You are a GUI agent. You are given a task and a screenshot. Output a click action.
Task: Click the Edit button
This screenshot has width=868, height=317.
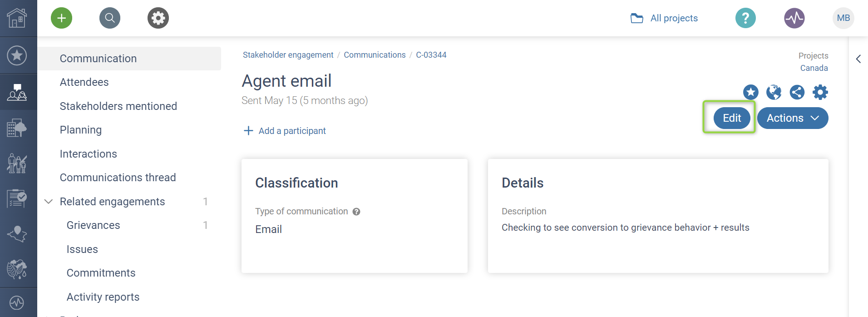pyautogui.click(x=732, y=118)
